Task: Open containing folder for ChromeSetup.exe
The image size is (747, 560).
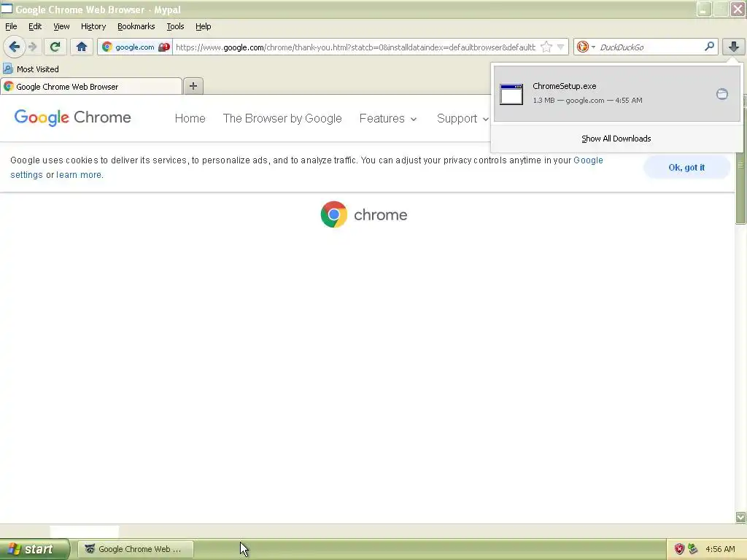Action: click(722, 94)
